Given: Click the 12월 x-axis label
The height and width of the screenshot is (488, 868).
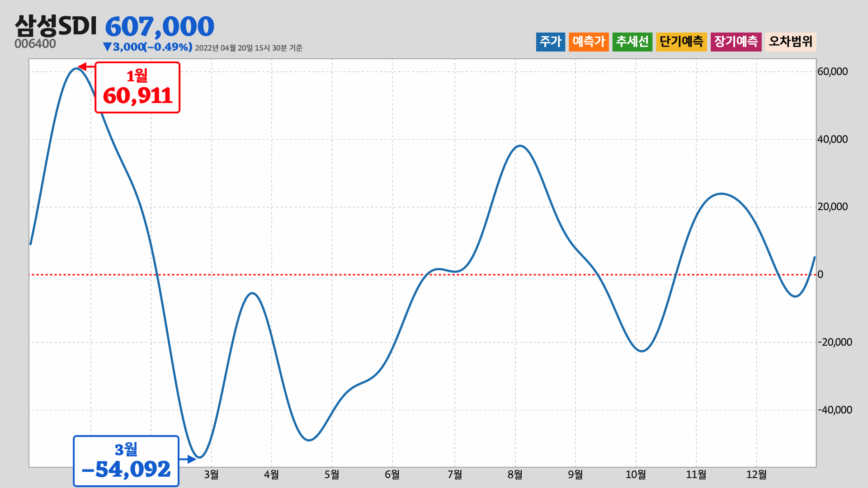Looking at the screenshot, I should coord(756,474).
